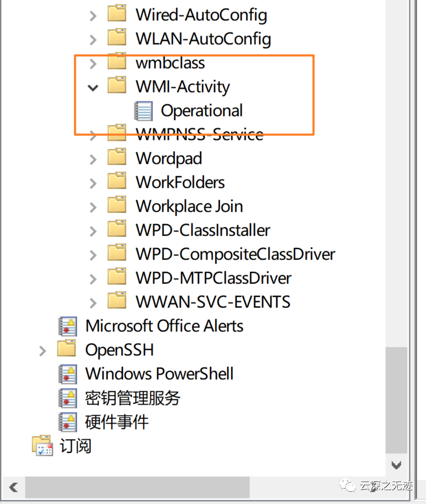
Task: Expand the OpenSSH folder node
Action: click(43, 350)
